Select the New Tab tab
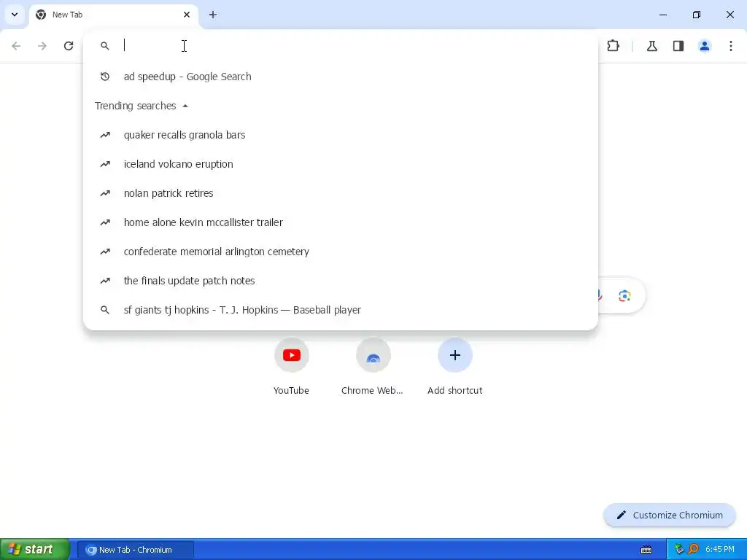Viewport: 747px width, 560px height. click(114, 15)
